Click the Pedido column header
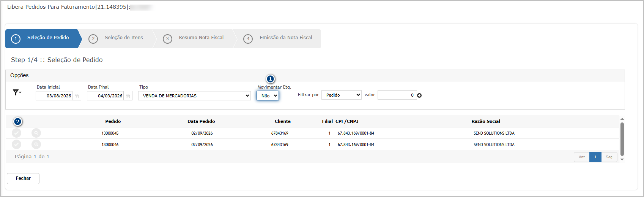Screen dimensions: 644x197 (113, 121)
